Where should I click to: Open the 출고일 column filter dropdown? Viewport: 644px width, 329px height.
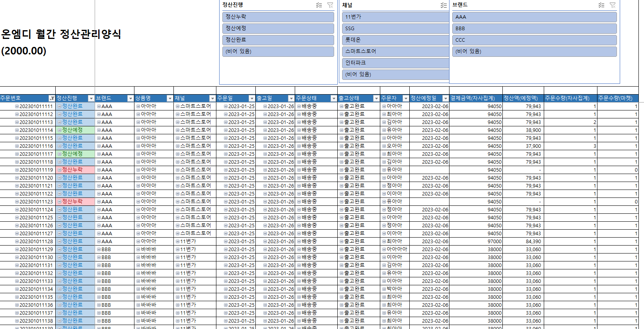pos(291,98)
